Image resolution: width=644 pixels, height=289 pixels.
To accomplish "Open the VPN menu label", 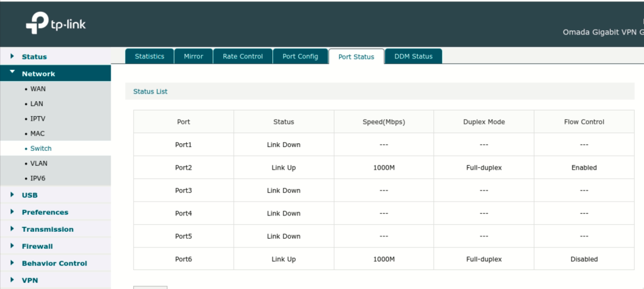I will (x=30, y=280).
